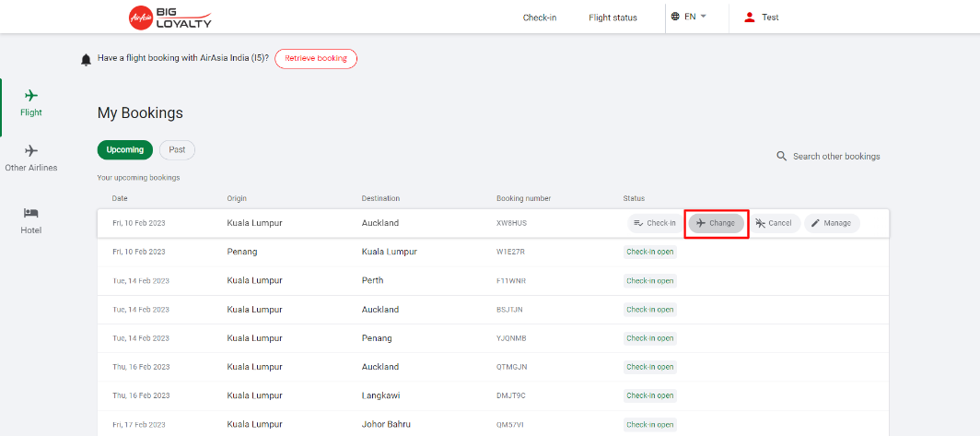Viewport: 980px width, 436px height.
Task: Select the Upcoming bookings tab
Action: 125,150
